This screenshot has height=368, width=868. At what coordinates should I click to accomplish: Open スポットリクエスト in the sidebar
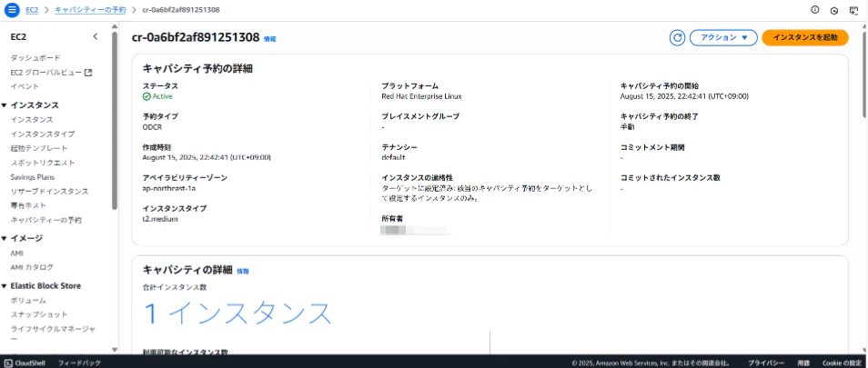[43, 163]
